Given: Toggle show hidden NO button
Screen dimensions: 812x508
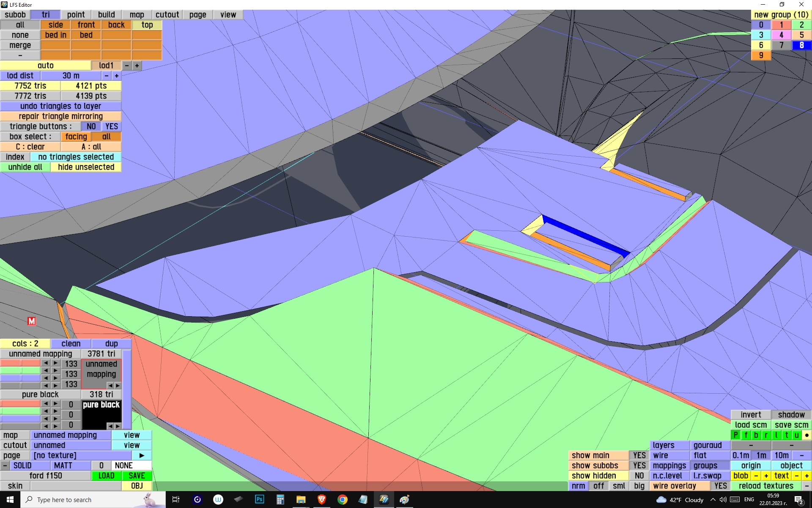Looking at the screenshot, I should tap(639, 476).
